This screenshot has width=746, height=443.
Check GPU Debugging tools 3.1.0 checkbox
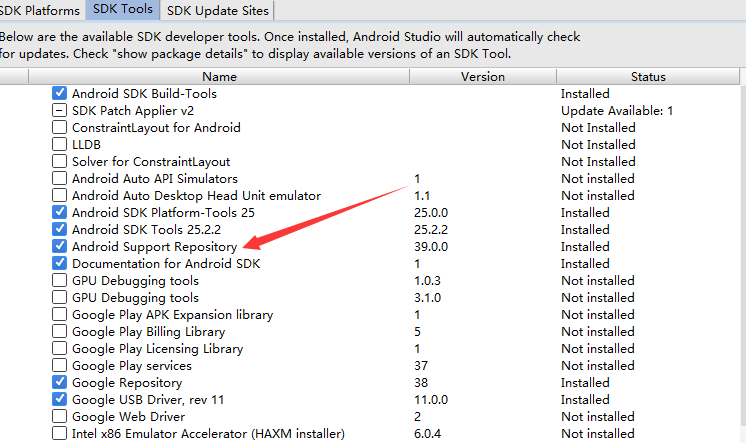pos(59,297)
